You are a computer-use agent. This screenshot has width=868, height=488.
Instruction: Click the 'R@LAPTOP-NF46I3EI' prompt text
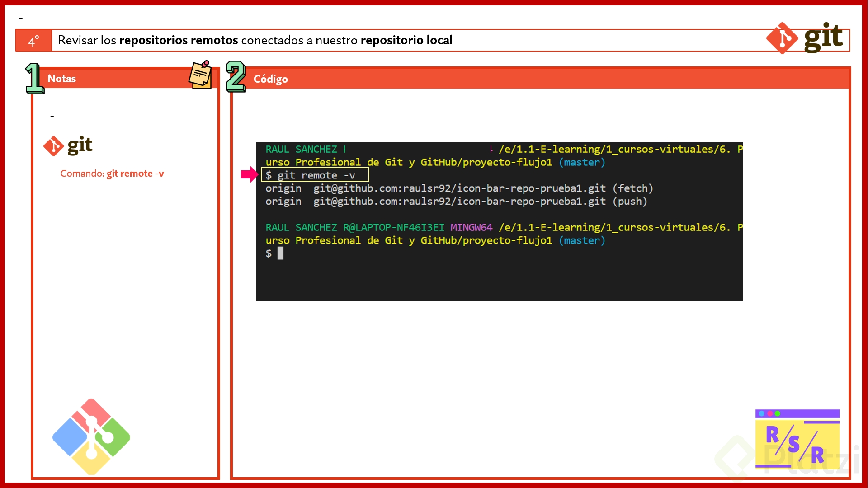point(393,227)
